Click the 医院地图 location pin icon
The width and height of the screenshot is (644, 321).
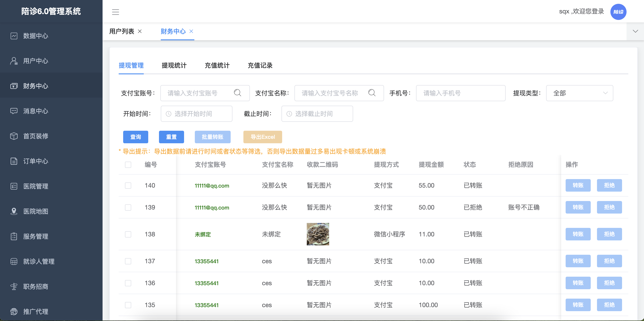click(14, 211)
